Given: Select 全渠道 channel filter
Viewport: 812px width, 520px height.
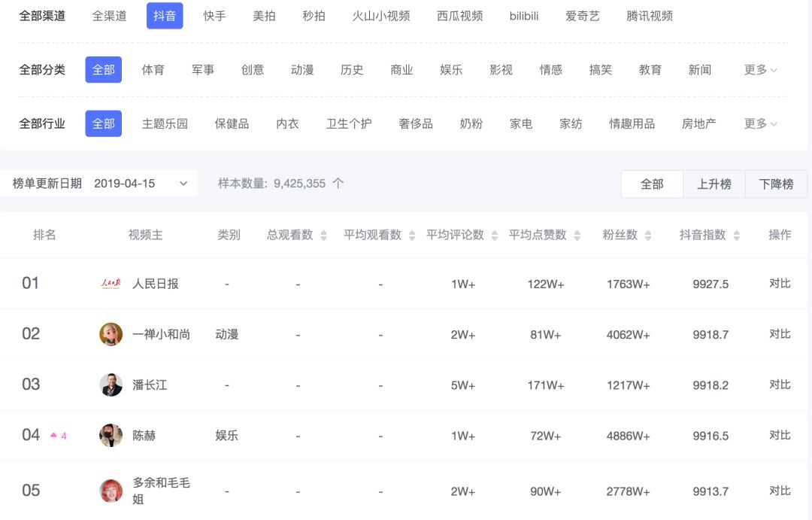Looking at the screenshot, I should coord(109,16).
